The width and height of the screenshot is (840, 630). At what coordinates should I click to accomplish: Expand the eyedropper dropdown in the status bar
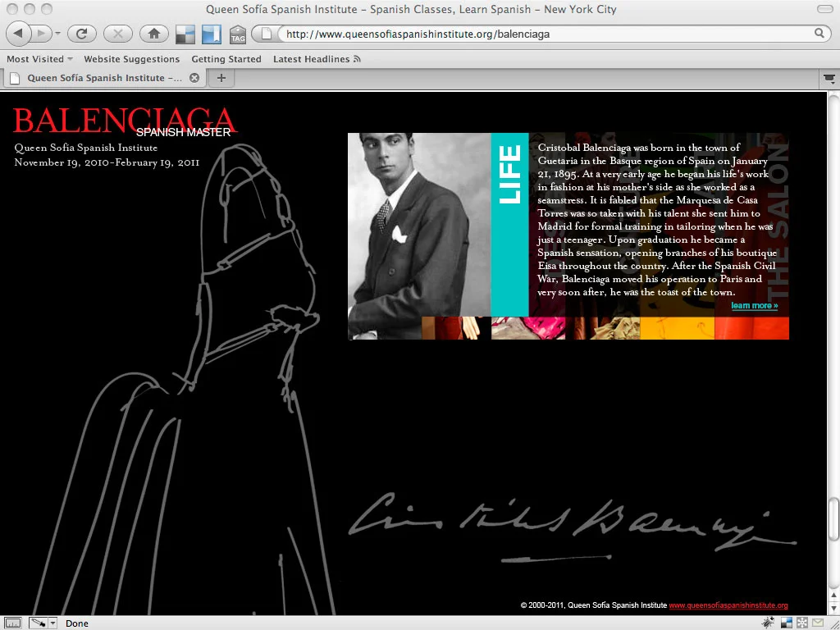(51, 623)
